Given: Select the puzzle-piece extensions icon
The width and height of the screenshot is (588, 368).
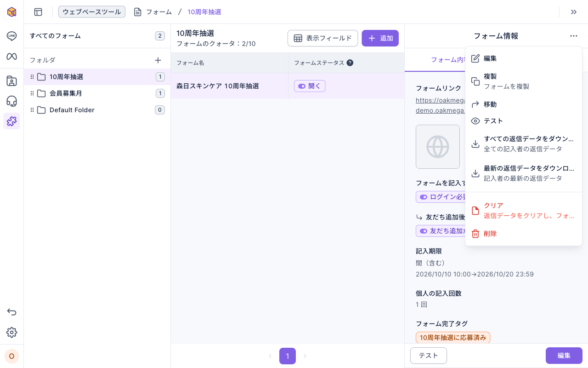Looking at the screenshot, I should 11,121.
